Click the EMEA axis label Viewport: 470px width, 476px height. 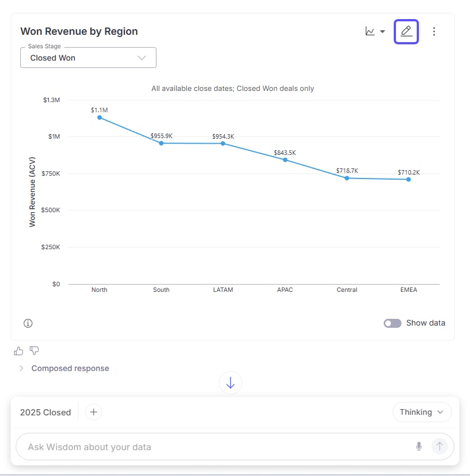tap(409, 290)
